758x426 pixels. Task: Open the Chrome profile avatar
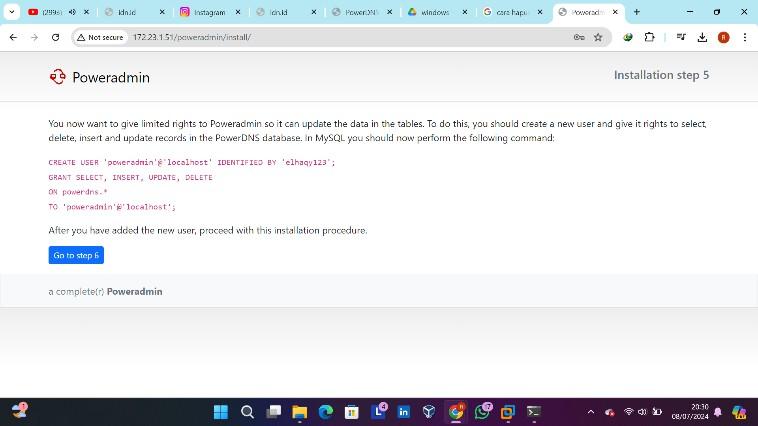pyautogui.click(x=724, y=37)
